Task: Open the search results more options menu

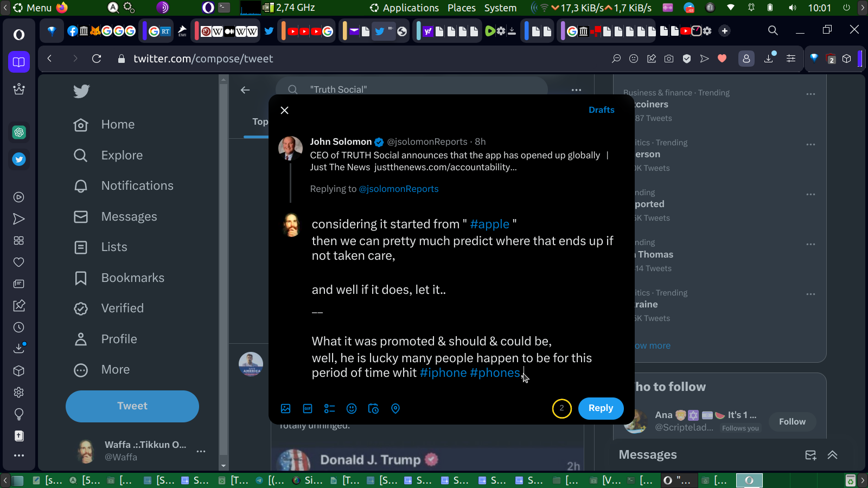Action: [x=576, y=90]
